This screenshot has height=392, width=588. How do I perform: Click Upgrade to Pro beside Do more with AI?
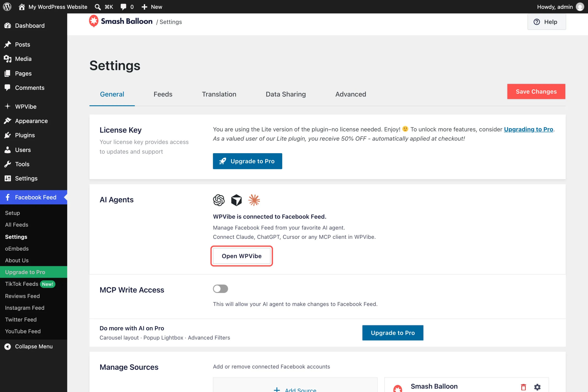pyautogui.click(x=392, y=333)
